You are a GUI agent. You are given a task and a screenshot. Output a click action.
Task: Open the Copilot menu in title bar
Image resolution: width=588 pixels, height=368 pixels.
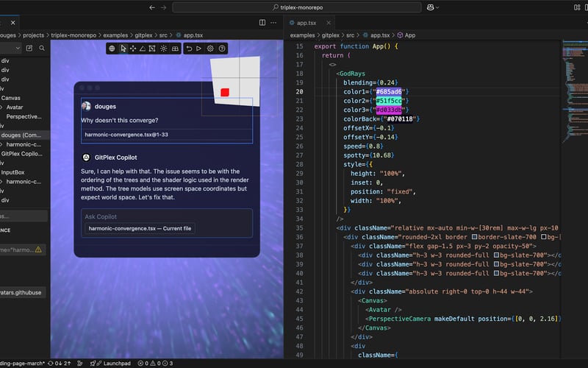pyautogui.click(x=432, y=7)
